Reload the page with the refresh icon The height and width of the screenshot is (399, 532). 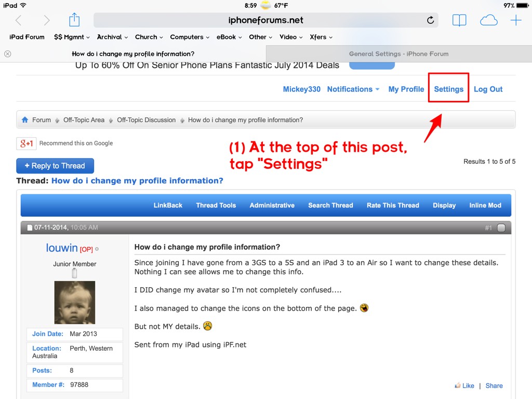pyautogui.click(x=430, y=20)
